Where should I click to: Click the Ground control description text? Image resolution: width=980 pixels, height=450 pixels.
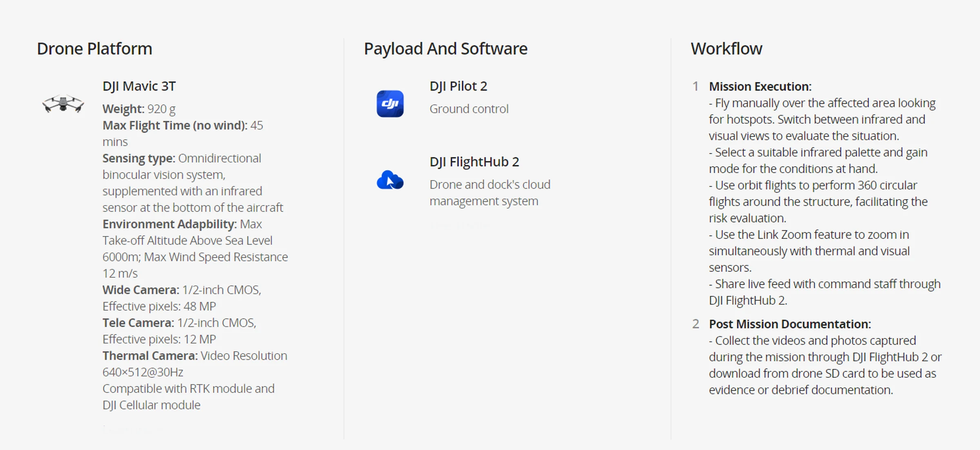tap(469, 109)
